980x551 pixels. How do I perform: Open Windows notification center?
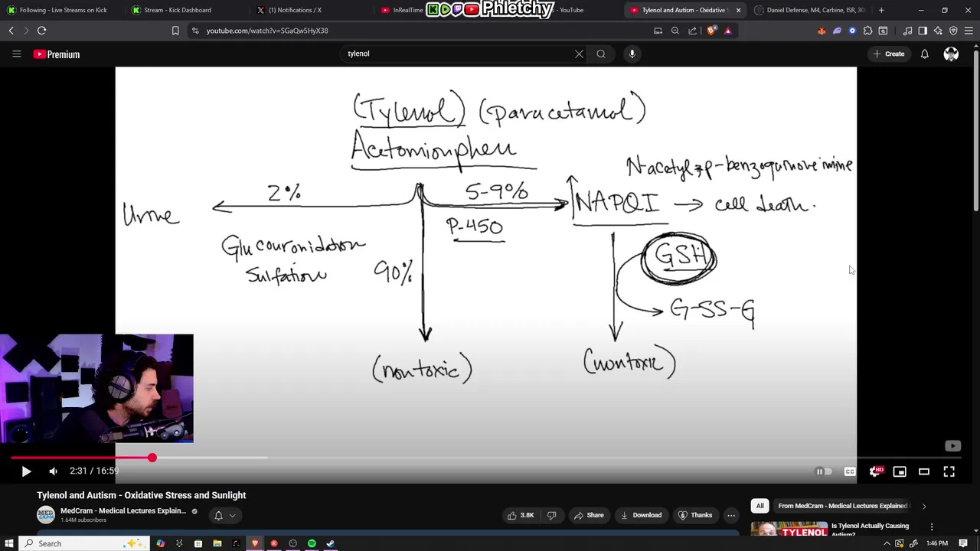pyautogui.click(x=963, y=543)
